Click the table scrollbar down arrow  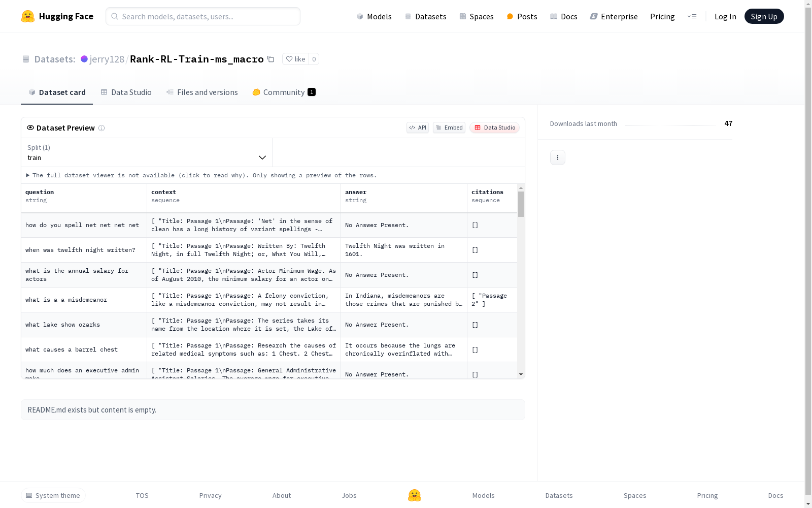tap(521, 374)
